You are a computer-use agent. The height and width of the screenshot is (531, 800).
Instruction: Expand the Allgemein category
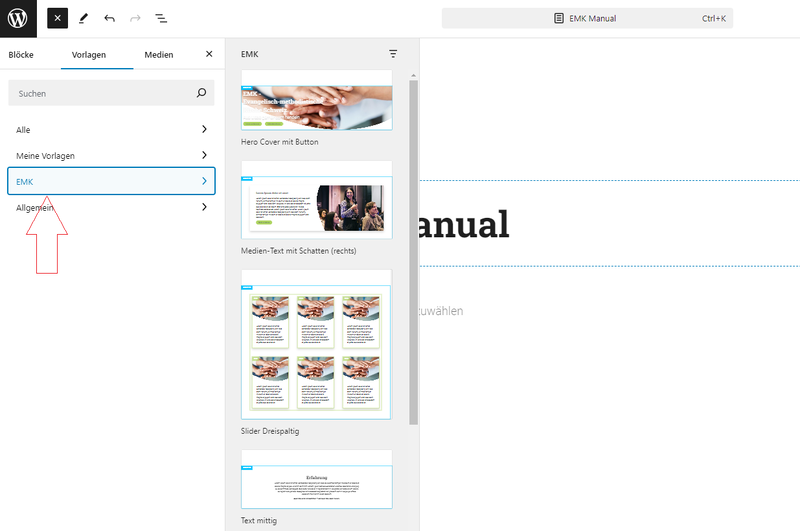pos(111,207)
